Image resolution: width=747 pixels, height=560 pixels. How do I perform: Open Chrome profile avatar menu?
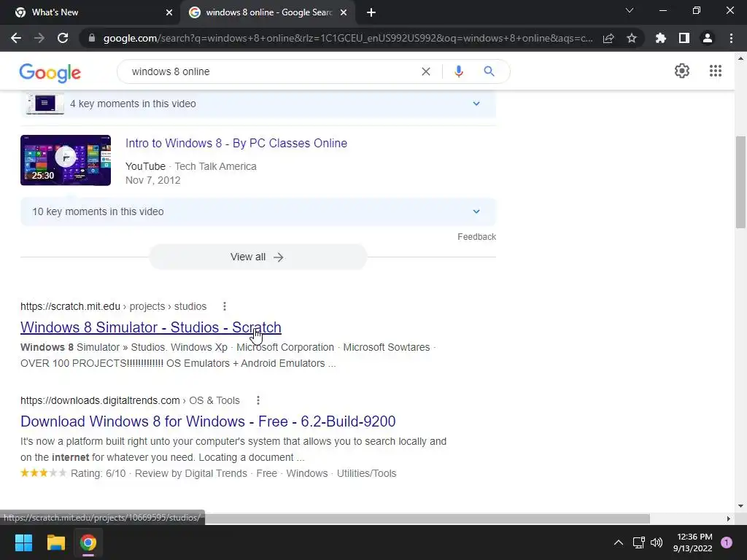click(708, 38)
